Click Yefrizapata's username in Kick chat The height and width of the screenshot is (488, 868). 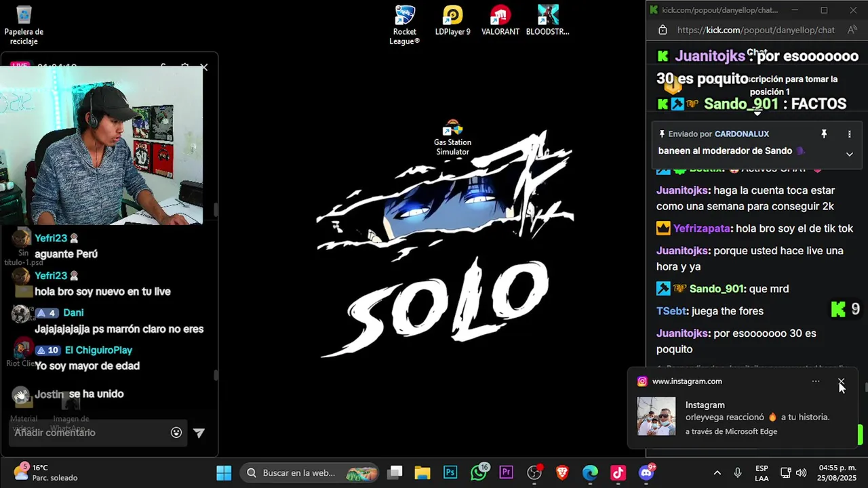pos(701,228)
